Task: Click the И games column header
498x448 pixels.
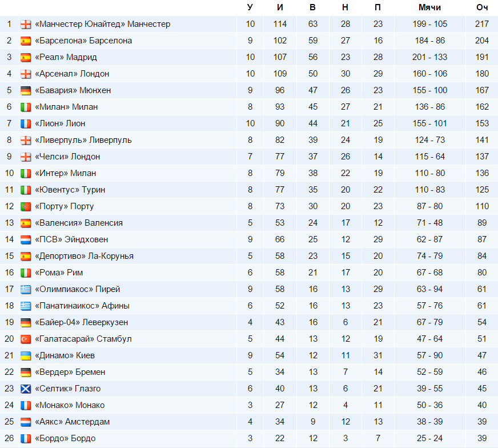Action: click(280, 7)
